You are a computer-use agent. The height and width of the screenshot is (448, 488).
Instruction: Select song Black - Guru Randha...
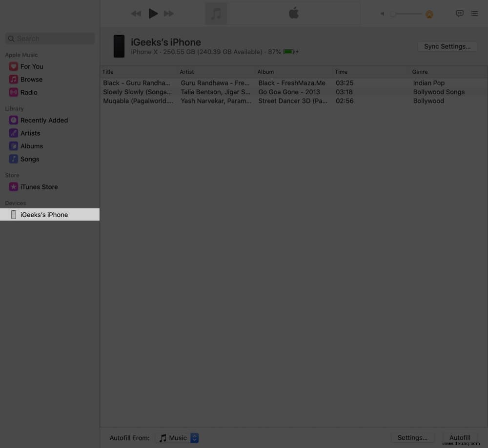point(137,83)
